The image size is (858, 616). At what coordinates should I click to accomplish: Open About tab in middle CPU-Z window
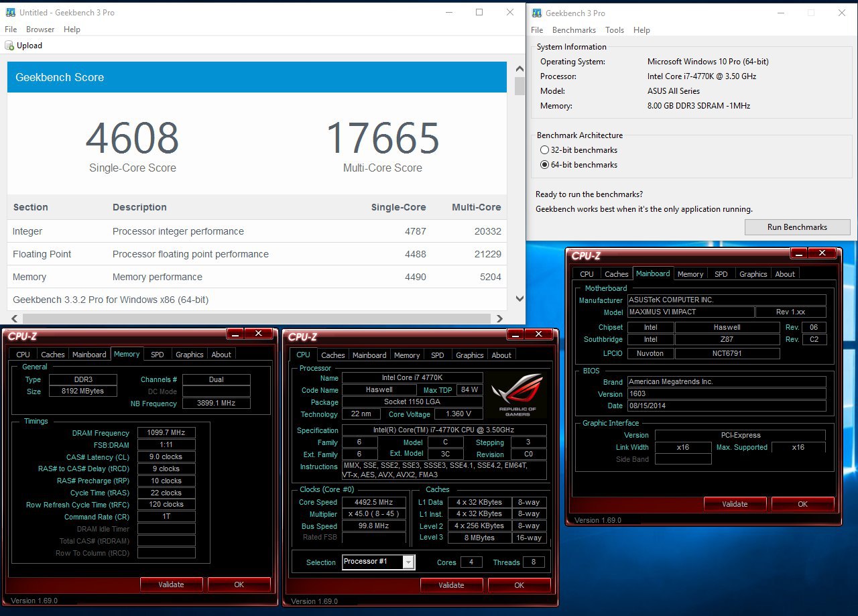click(501, 355)
